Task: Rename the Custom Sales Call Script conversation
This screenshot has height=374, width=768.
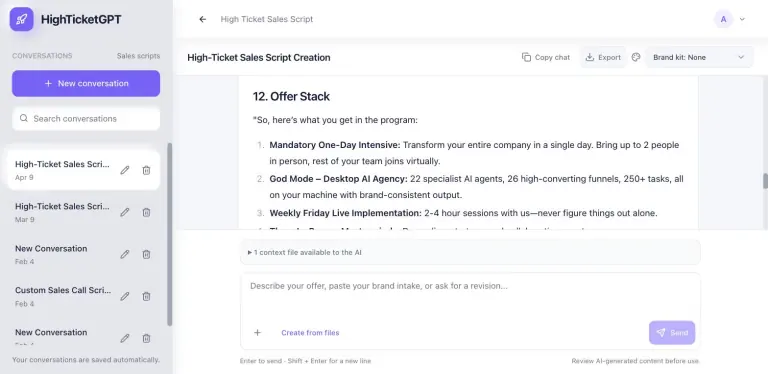Action: pyautogui.click(x=125, y=296)
